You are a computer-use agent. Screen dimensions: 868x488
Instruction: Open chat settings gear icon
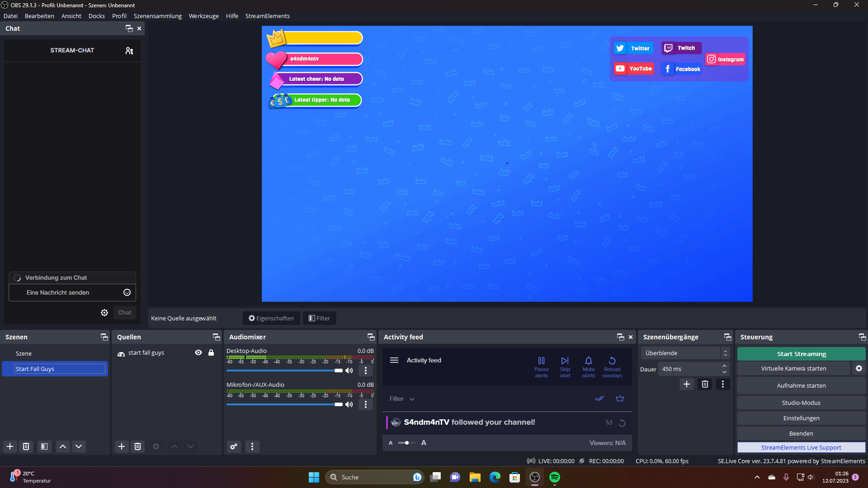point(104,313)
